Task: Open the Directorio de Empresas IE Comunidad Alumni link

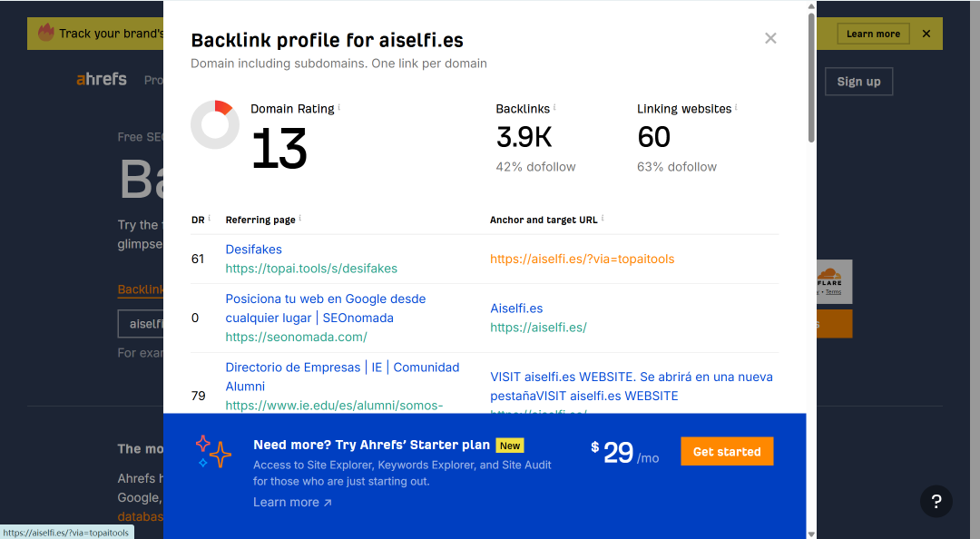Action: click(342, 377)
